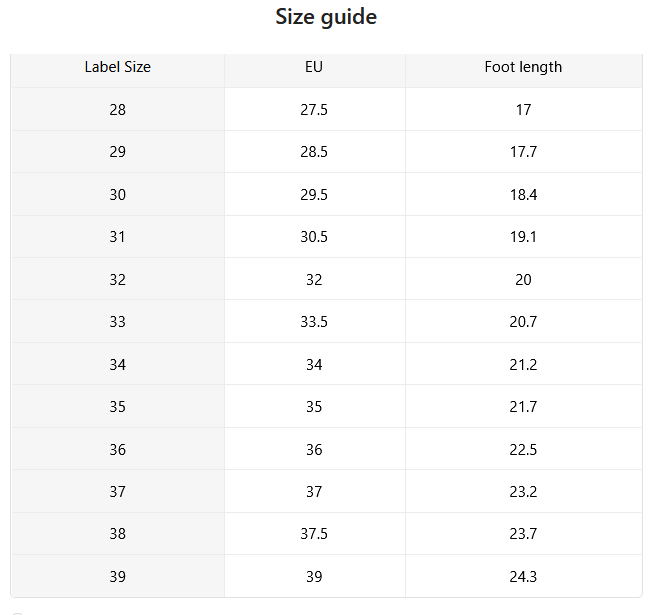Click foot length 21.7 value
The height and width of the screenshot is (615, 652).
523,406
